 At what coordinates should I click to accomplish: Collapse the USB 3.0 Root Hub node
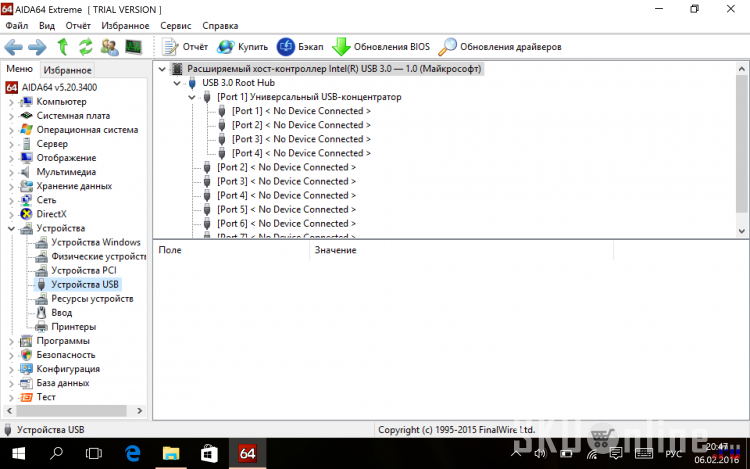point(177,83)
